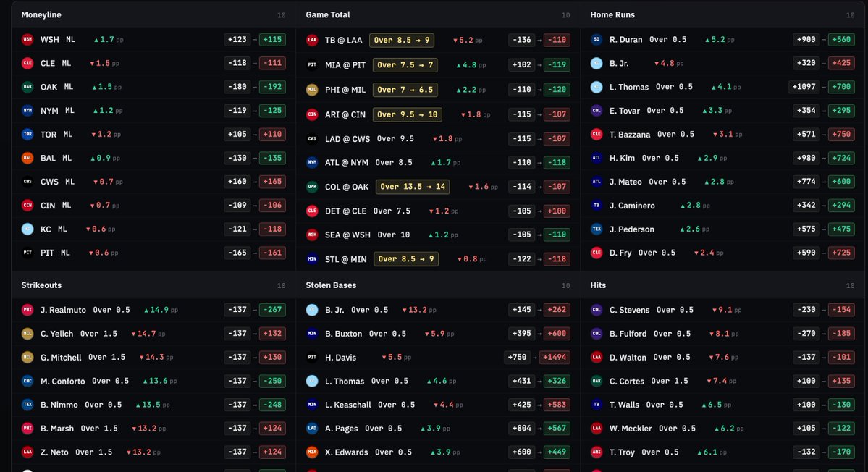Click the SD logo beside R. Duran

(x=597, y=39)
